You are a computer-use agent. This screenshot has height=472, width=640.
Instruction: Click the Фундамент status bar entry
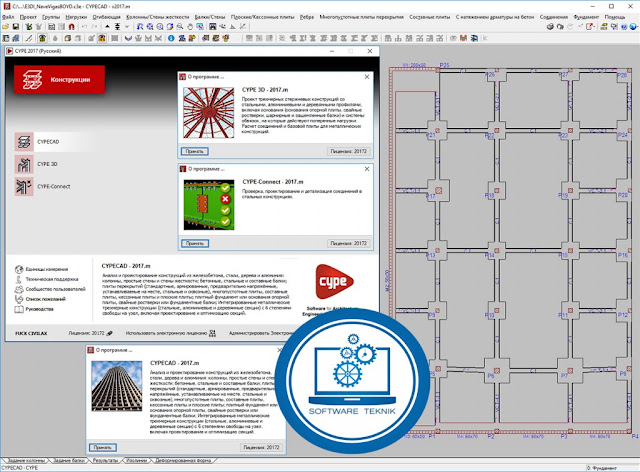tap(602, 468)
